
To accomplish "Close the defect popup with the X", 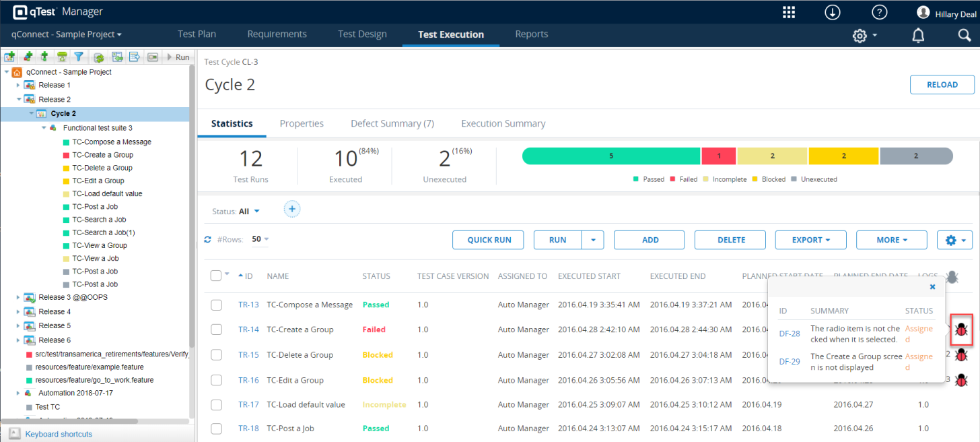I will coord(932,286).
